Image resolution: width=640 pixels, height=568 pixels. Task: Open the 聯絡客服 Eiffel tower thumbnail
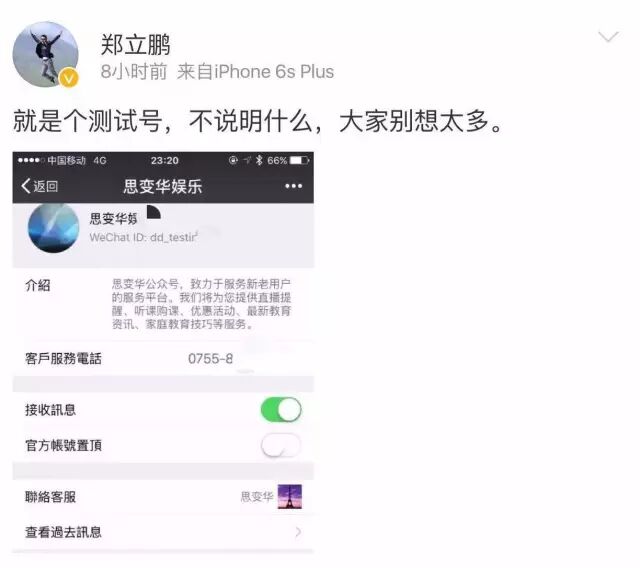pos(290,497)
